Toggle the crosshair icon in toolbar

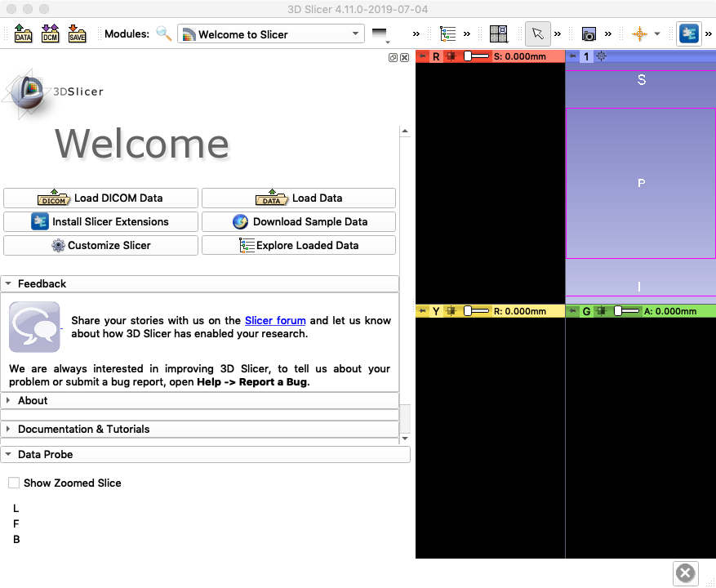(639, 33)
